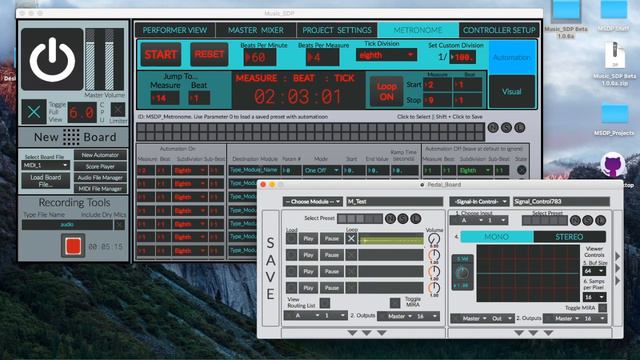Expand M_Test module using bottom triangle arrows

tap(367, 333)
